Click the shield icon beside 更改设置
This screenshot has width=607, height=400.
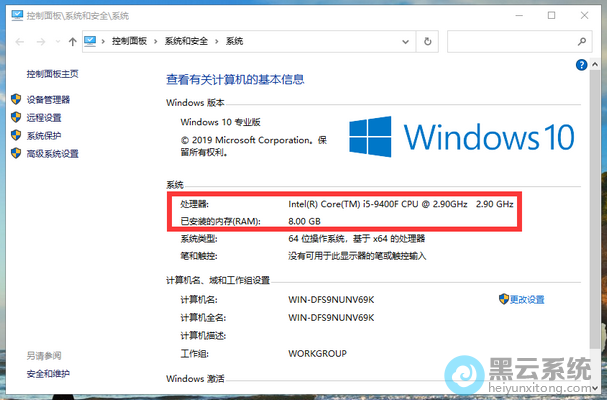pyautogui.click(x=503, y=299)
